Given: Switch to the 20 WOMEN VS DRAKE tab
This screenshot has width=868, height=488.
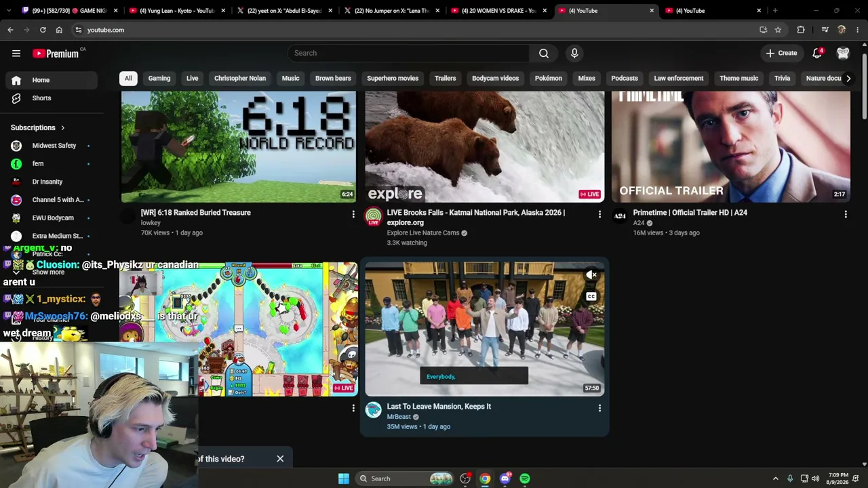Looking at the screenshot, I should pos(498,11).
